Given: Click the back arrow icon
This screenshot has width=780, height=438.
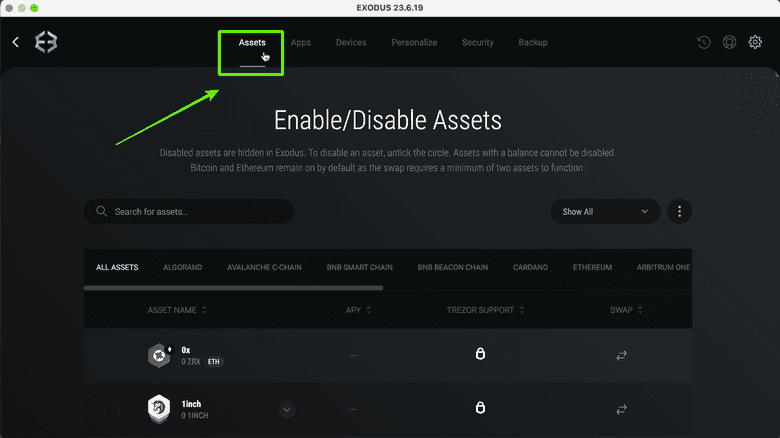Looking at the screenshot, I should [x=15, y=42].
